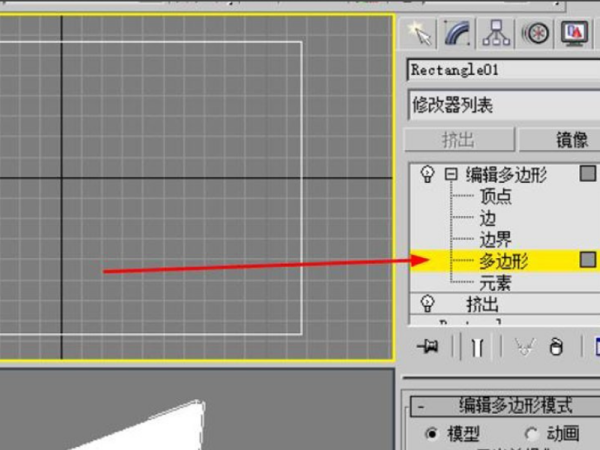This screenshot has height=450, width=600.
Task: Click the 挤出 modifier button
Action: [x=459, y=140]
